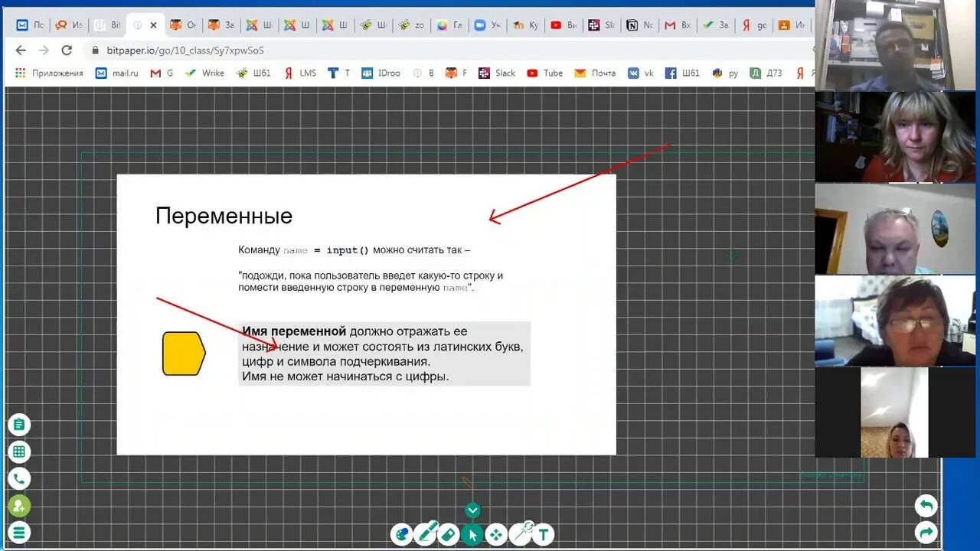The width and height of the screenshot is (980, 551).
Task: Go forward in the browser
Action: coord(44,50)
